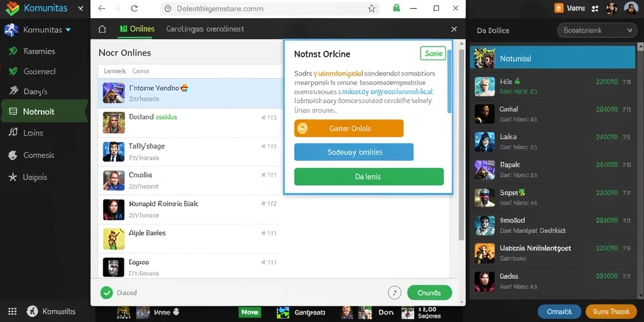
Task: Expand the Komunitas dropdown arrow in the sidebar
Action: point(68,30)
